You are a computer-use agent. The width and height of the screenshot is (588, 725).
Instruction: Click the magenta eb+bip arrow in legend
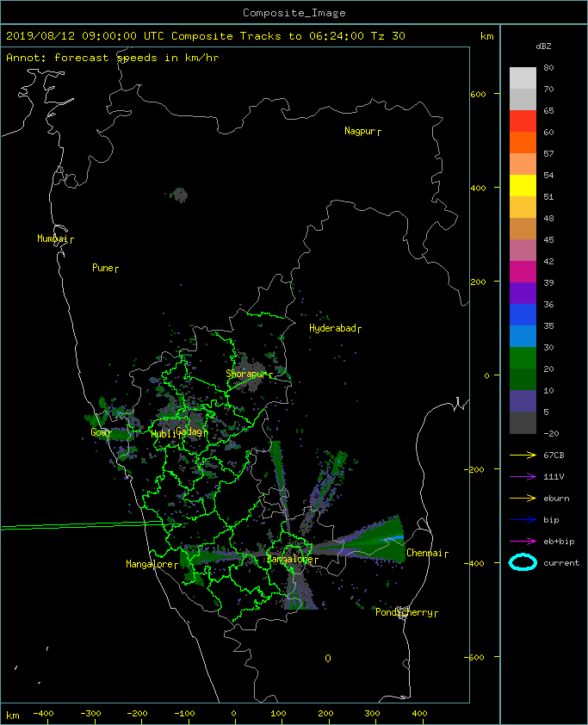click(523, 542)
